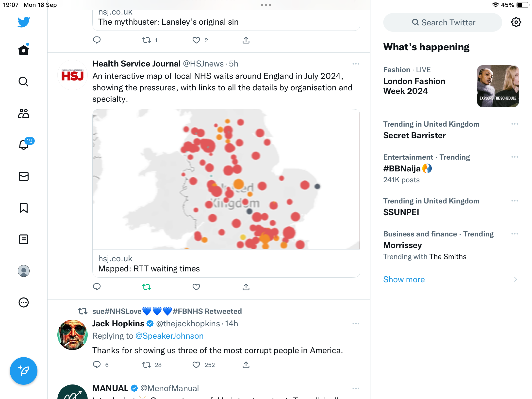Open more options for Morrissey trend
Screen dimensions: 532x399
(515, 234)
